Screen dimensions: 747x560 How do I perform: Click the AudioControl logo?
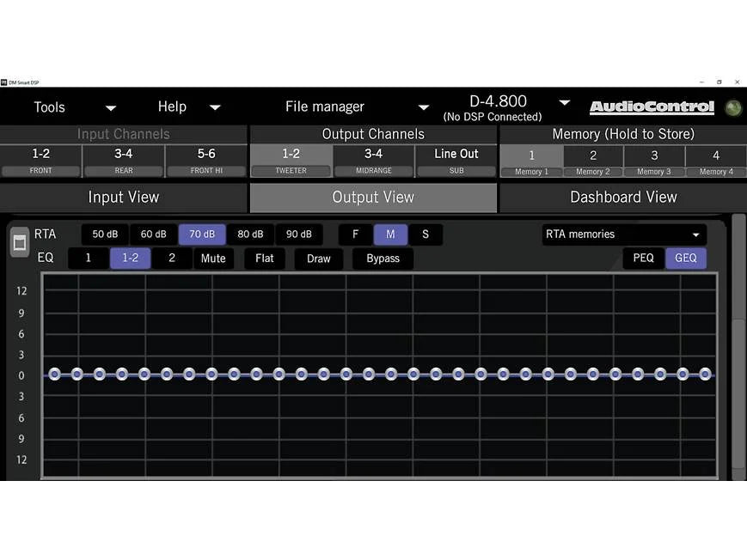point(652,107)
